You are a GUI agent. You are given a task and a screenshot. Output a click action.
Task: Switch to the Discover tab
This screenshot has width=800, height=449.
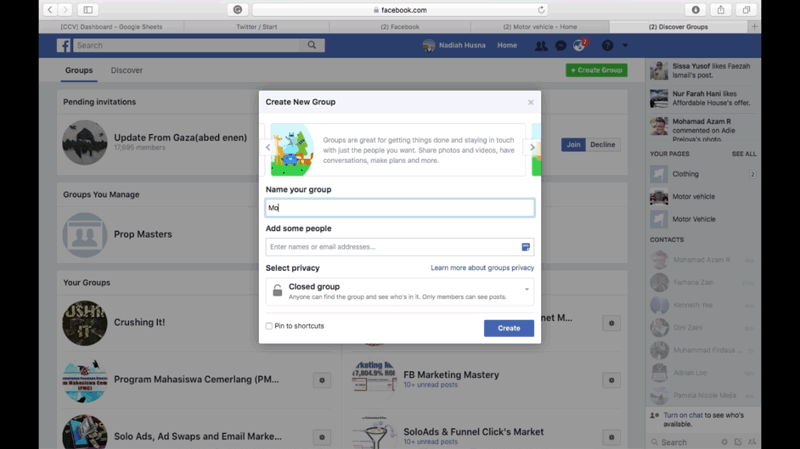(x=126, y=71)
